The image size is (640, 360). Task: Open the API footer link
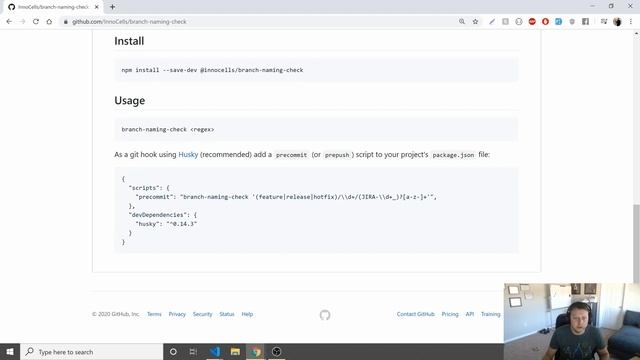coord(470,314)
